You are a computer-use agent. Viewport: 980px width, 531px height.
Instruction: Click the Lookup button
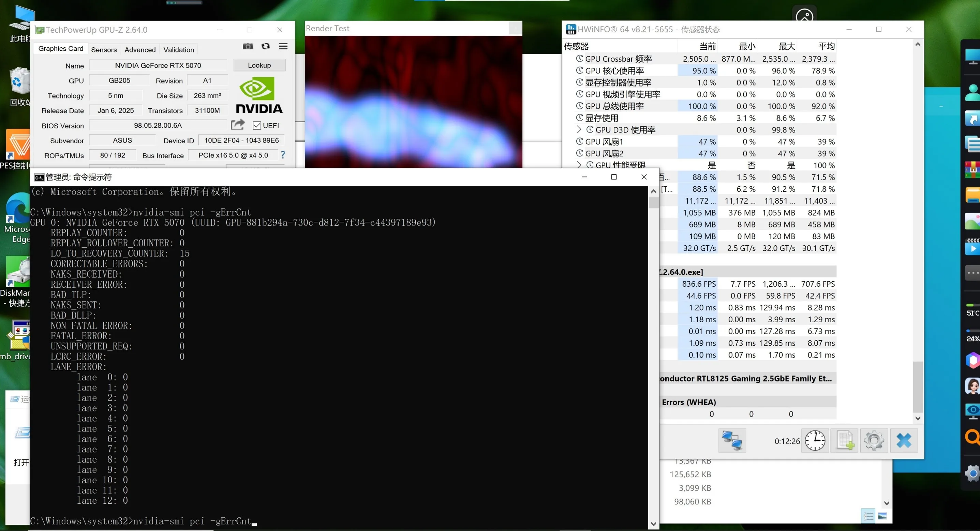point(259,65)
